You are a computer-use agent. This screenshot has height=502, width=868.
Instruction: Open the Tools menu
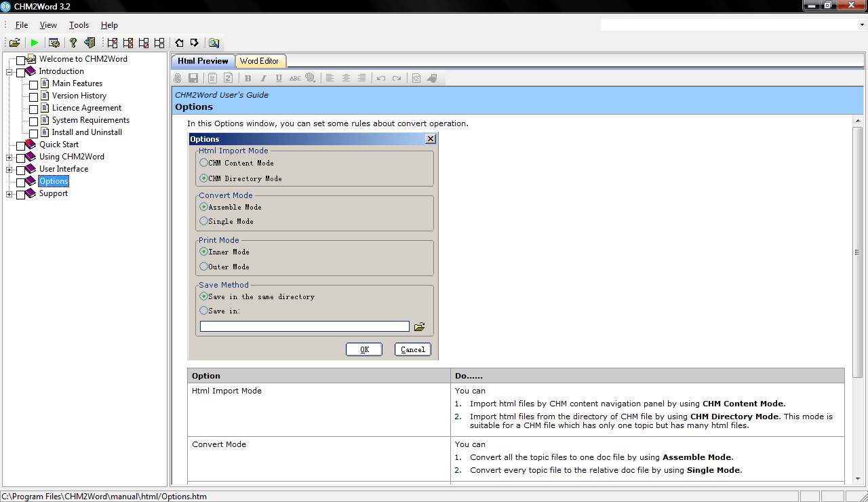click(x=79, y=25)
